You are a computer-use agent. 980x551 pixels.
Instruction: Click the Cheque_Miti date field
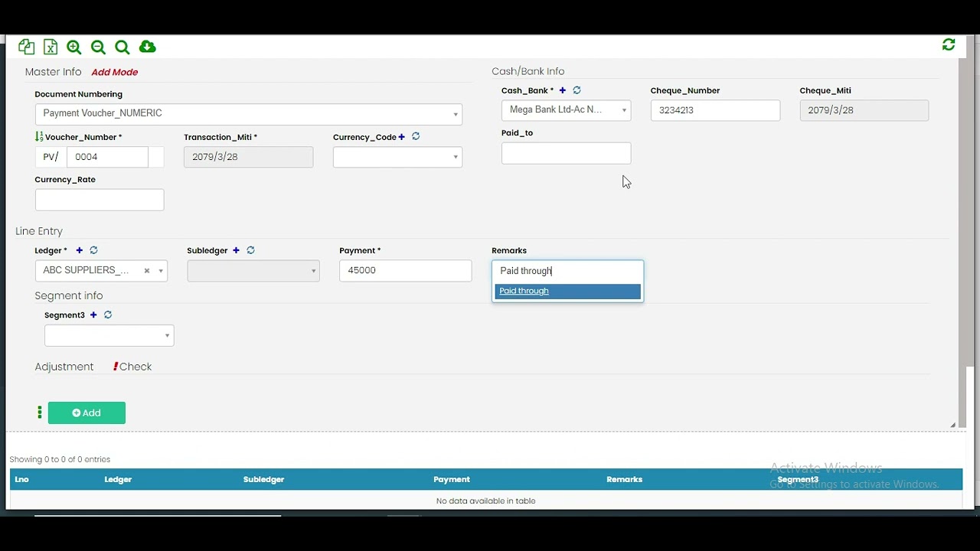click(864, 110)
